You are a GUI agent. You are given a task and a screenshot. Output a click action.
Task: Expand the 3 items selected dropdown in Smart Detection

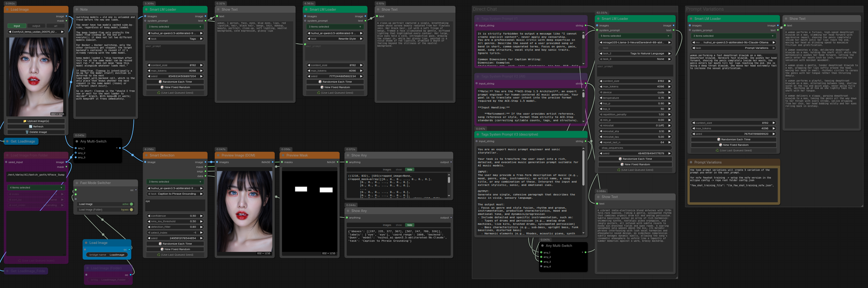click(175, 182)
